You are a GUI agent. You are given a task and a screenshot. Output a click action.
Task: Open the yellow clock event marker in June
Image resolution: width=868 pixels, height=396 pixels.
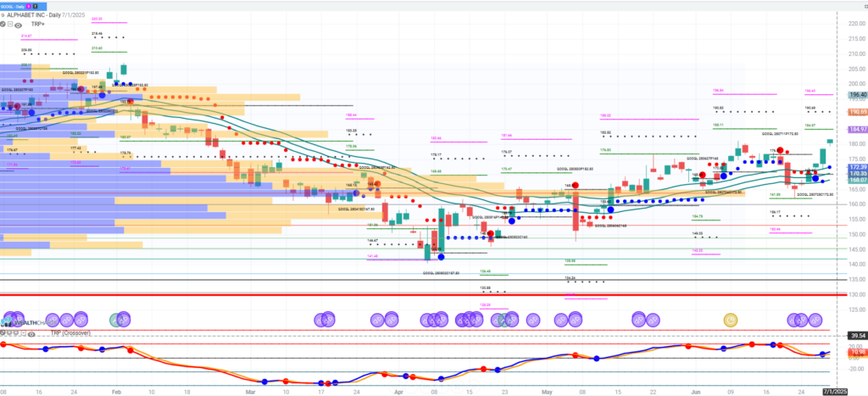pyautogui.click(x=732, y=320)
